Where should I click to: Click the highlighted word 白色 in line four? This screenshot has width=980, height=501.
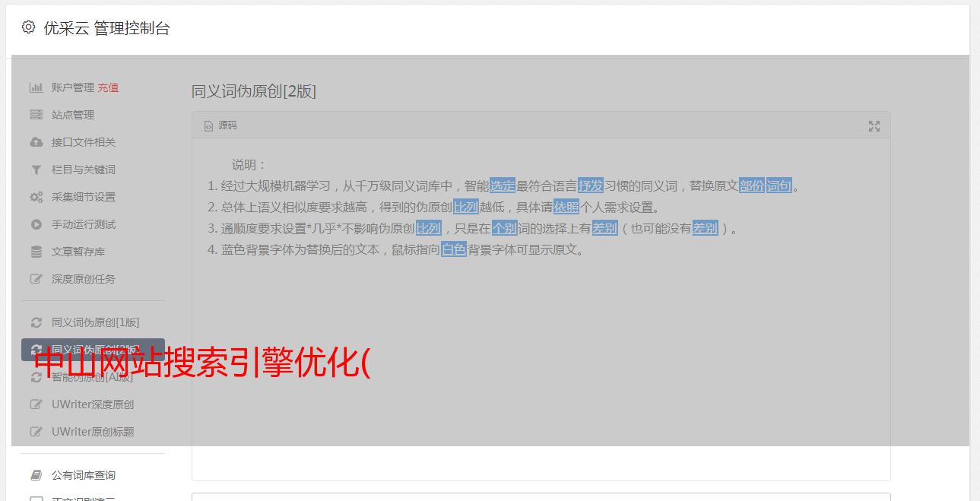coord(454,249)
